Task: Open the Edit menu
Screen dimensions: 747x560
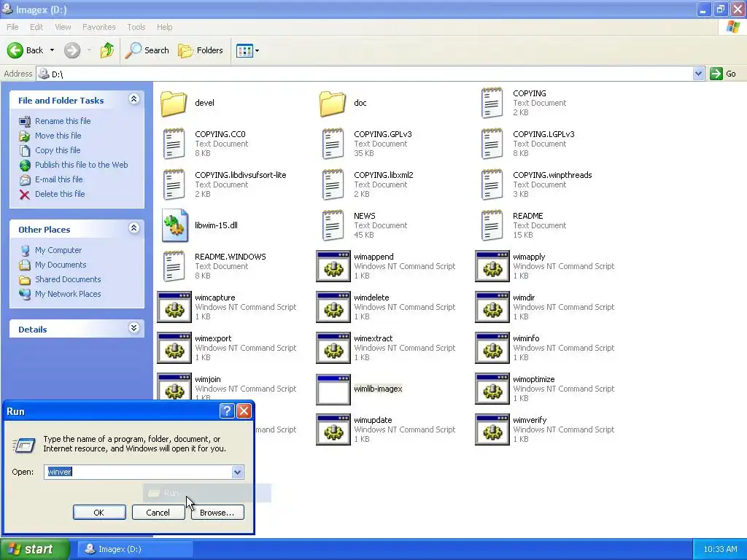Action: 36,27
